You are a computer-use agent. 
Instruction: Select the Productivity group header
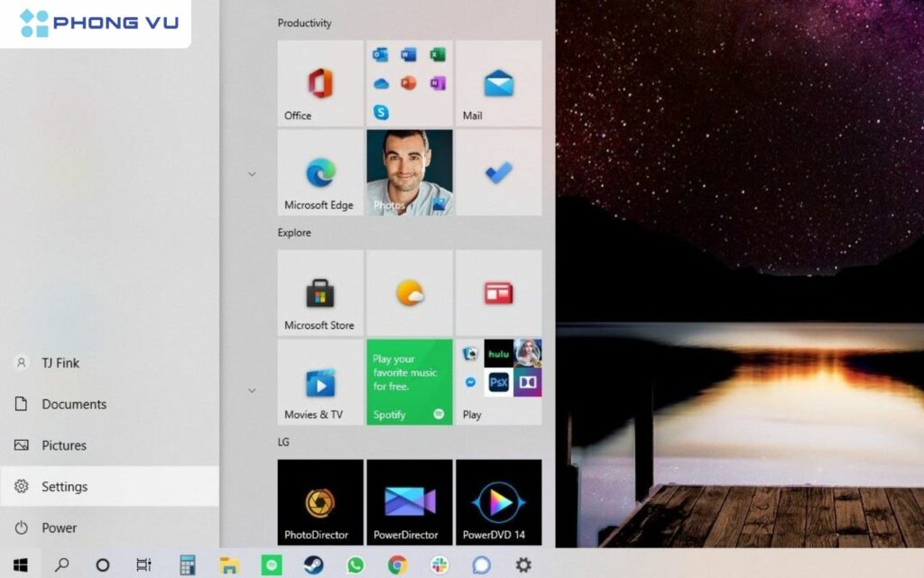click(304, 23)
